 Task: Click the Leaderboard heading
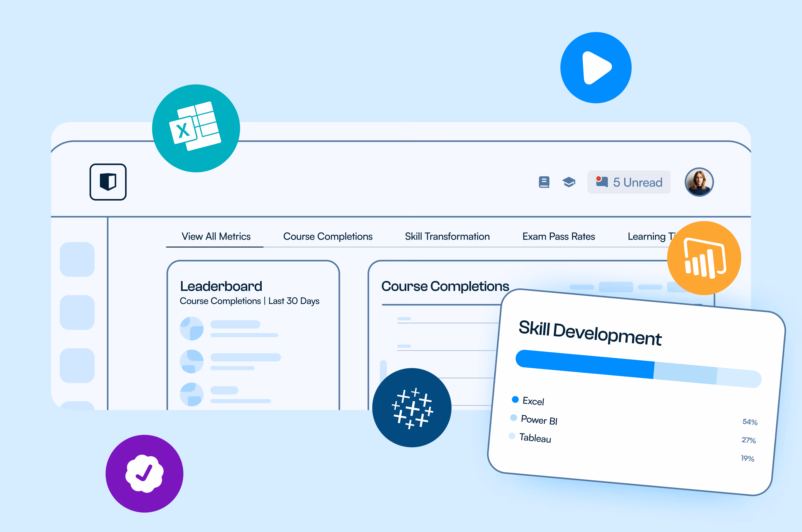pos(221,286)
